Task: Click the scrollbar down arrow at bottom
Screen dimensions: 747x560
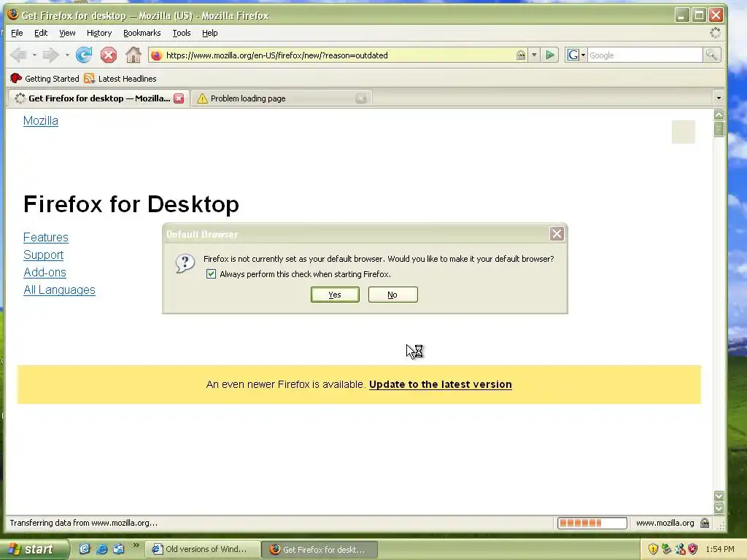Action: 719,508
